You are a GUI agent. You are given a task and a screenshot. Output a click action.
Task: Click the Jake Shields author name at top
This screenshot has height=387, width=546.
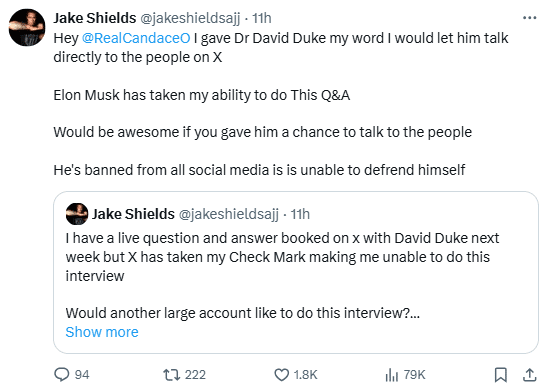(x=94, y=18)
